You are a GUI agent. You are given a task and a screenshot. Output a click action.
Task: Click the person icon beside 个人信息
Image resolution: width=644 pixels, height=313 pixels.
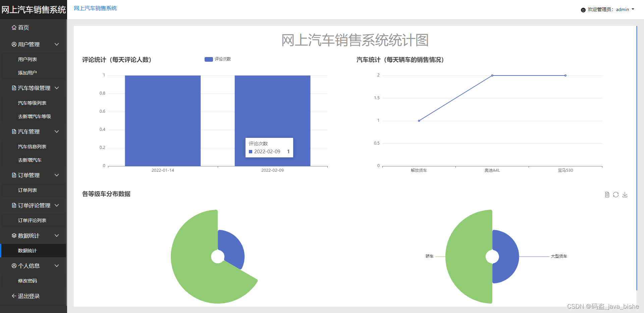[14, 266]
